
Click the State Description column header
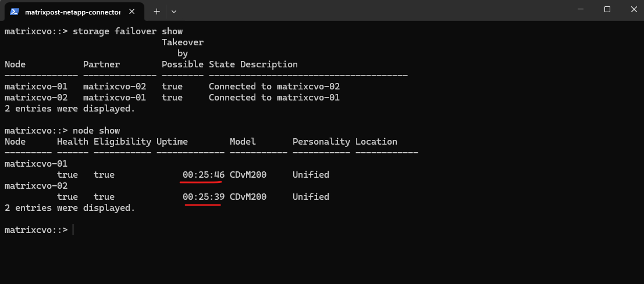253,64
